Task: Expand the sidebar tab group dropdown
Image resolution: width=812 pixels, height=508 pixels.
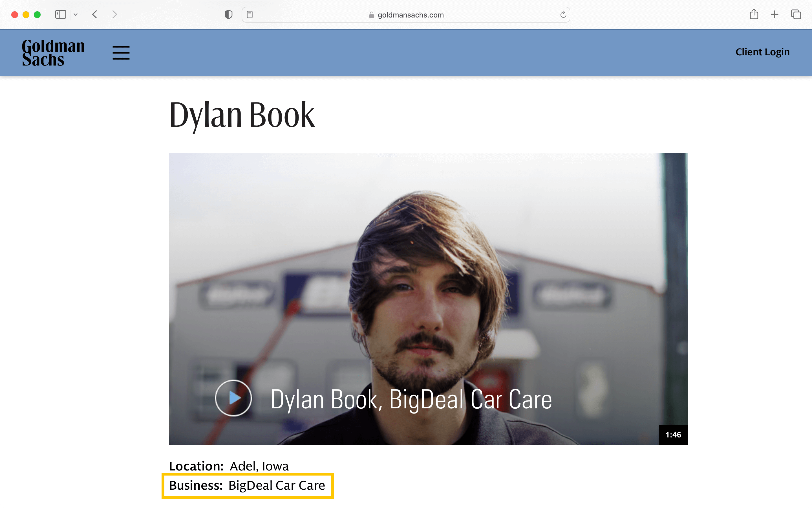Action: click(76, 14)
